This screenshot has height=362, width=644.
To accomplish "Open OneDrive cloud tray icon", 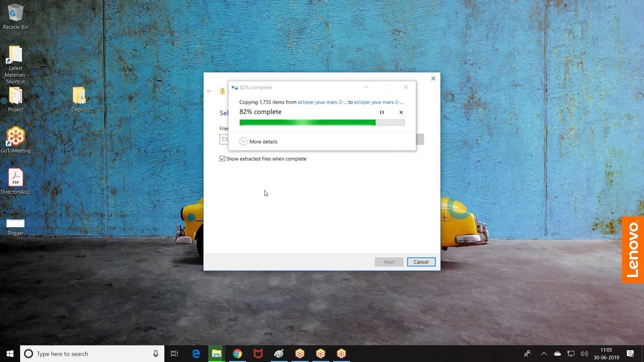I will point(557,354).
